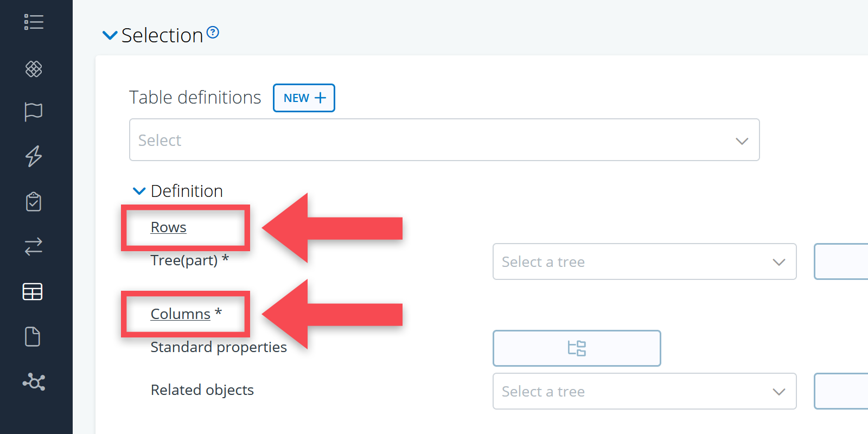Open the clipboard checklist icon in sidebar
This screenshot has width=868, height=434.
(34, 202)
